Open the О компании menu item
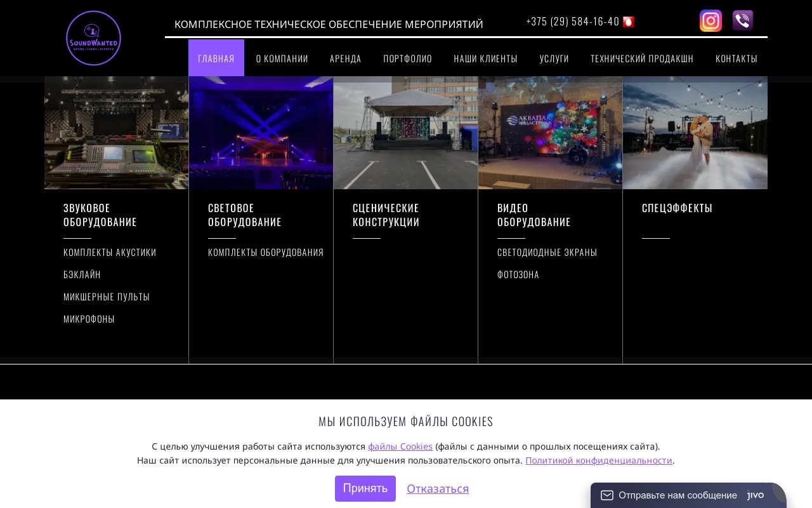The width and height of the screenshot is (812, 508). pyautogui.click(x=282, y=58)
